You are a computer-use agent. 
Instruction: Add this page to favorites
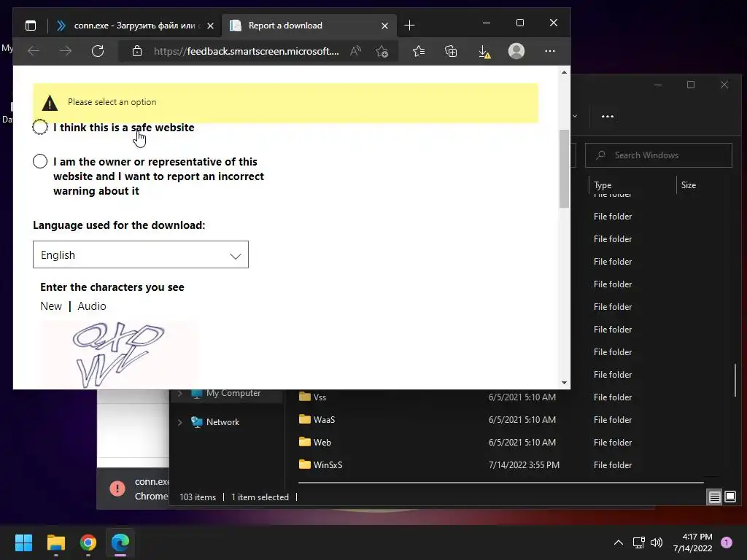click(x=382, y=51)
